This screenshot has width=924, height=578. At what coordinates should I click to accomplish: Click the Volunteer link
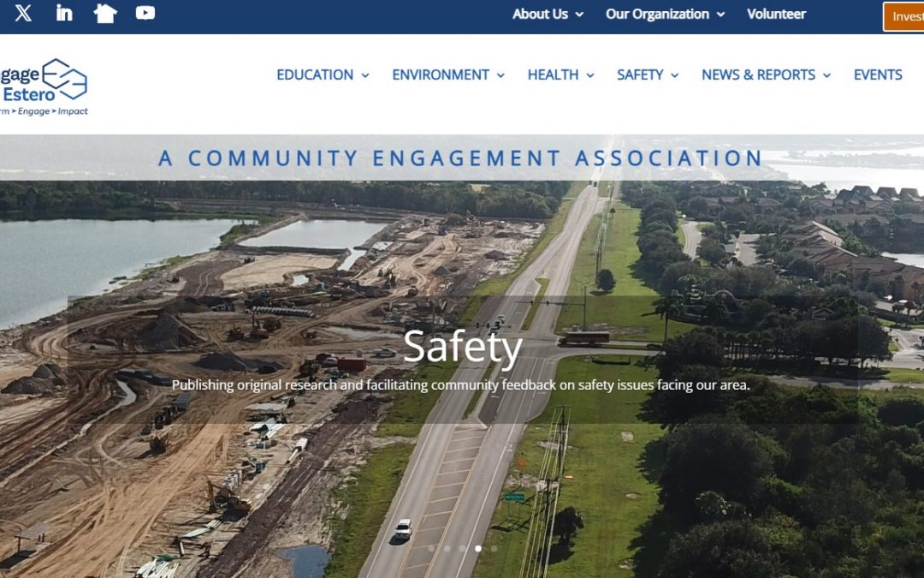pos(776,15)
